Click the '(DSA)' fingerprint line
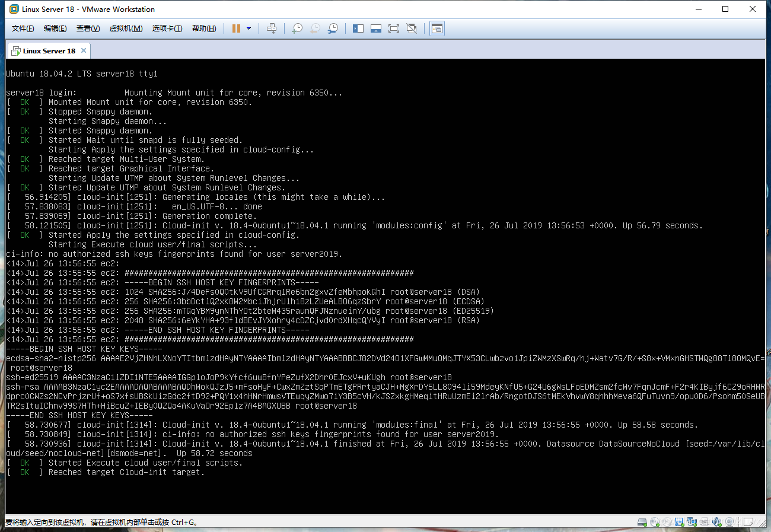771x532 pixels. click(x=243, y=292)
